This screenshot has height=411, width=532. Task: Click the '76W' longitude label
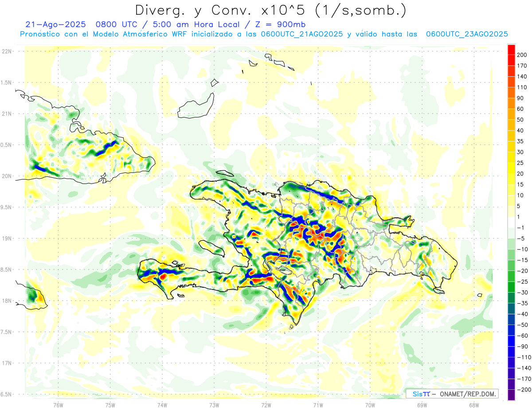(58, 405)
